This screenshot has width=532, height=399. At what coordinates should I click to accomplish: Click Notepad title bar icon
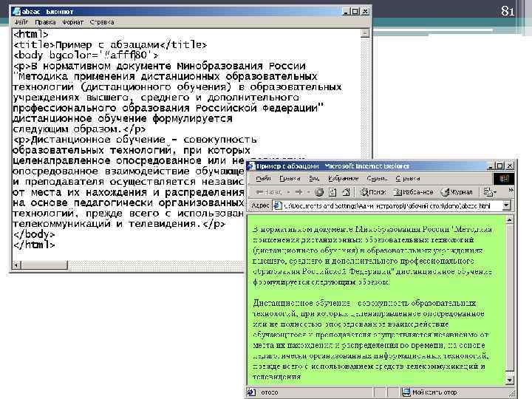pos(16,12)
